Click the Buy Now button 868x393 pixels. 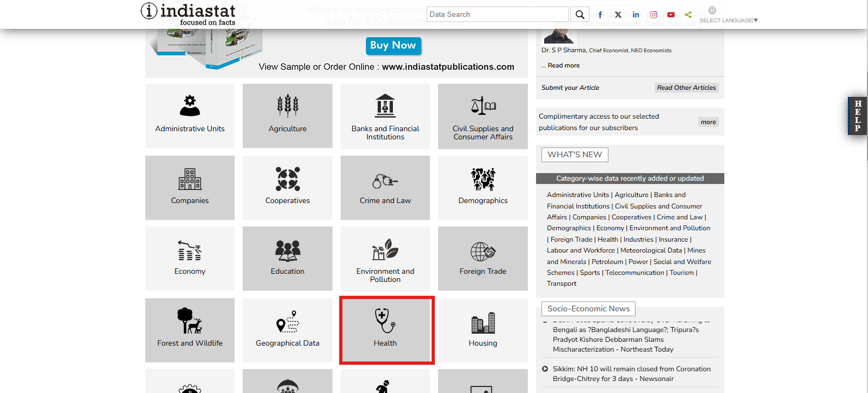tap(393, 45)
